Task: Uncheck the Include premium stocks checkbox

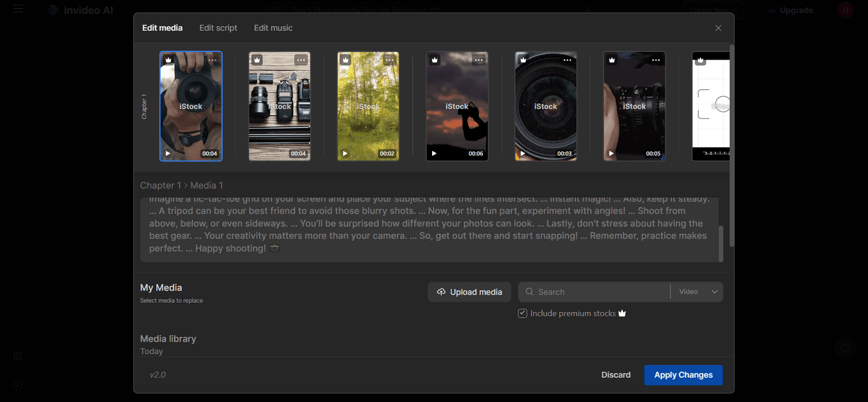Action: coord(522,313)
